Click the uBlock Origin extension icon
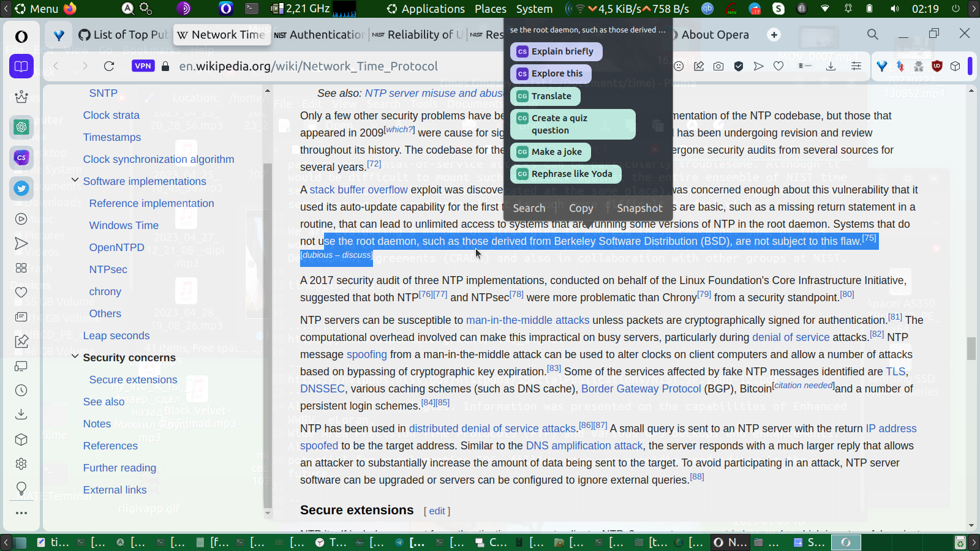The image size is (980, 551). pos(937,66)
